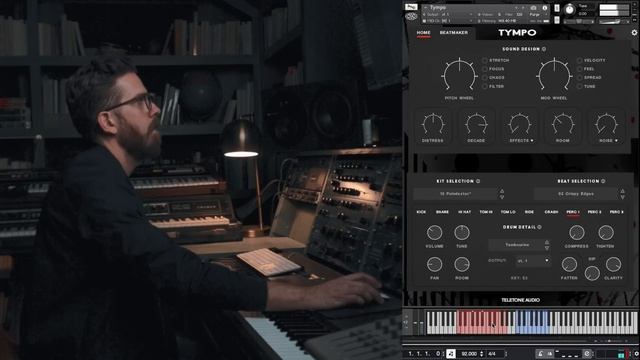This screenshot has width=640, height=360.
Task: Click the Pitch Wheel knob
Action: pyautogui.click(x=459, y=75)
